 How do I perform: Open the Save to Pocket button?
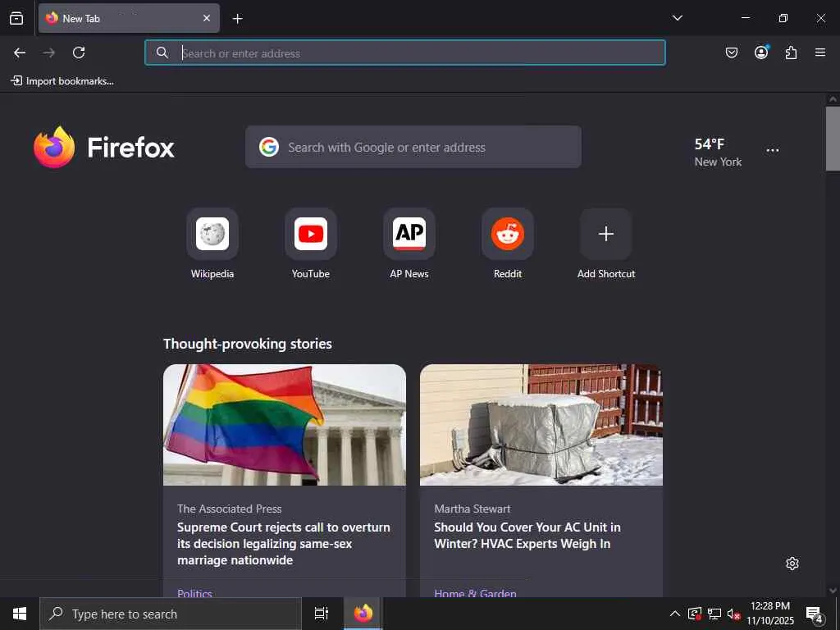pyautogui.click(x=731, y=52)
